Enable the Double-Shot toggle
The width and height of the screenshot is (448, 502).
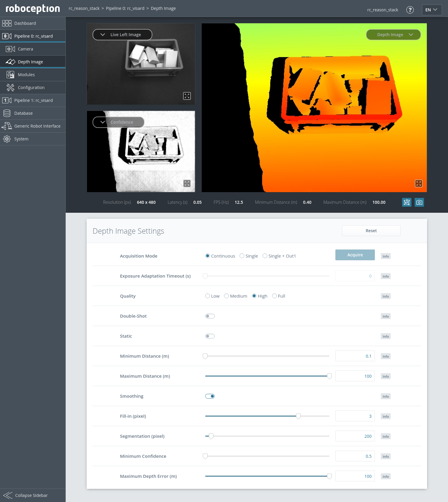210,316
